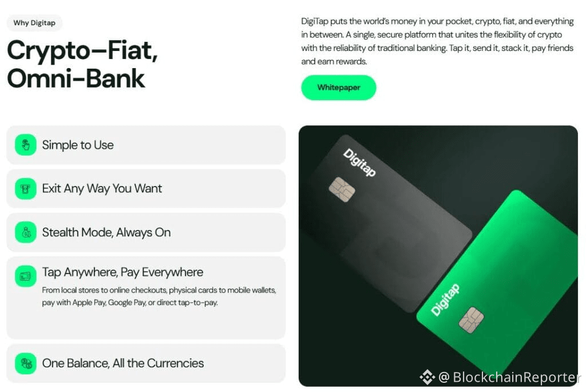This screenshot has width=586, height=392.
Task: Click the chip on the green Digitap card
Action: (472, 320)
